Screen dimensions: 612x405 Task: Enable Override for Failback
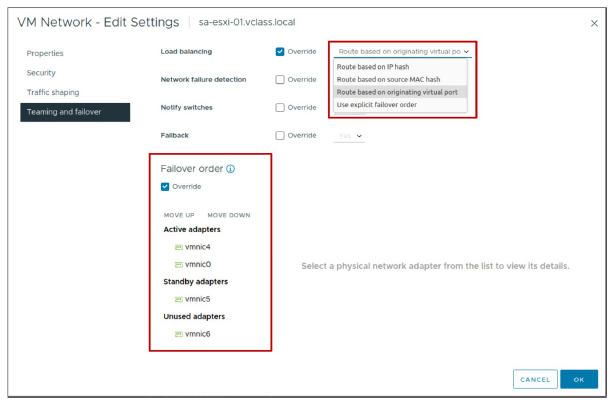coord(279,135)
